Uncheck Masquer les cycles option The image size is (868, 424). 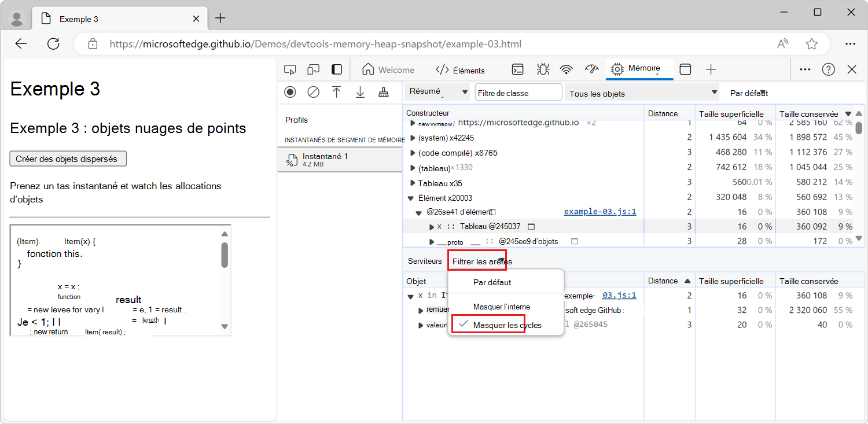(505, 325)
